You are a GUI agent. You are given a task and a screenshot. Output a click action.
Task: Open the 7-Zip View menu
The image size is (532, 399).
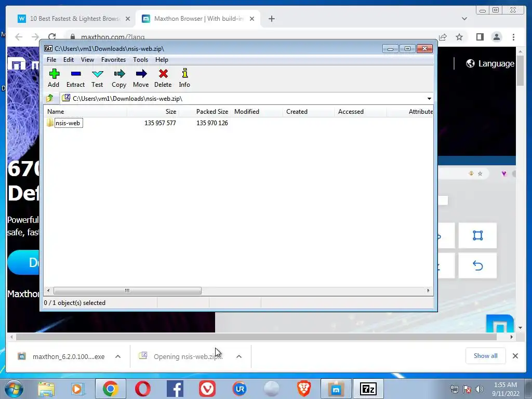coord(87,60)
